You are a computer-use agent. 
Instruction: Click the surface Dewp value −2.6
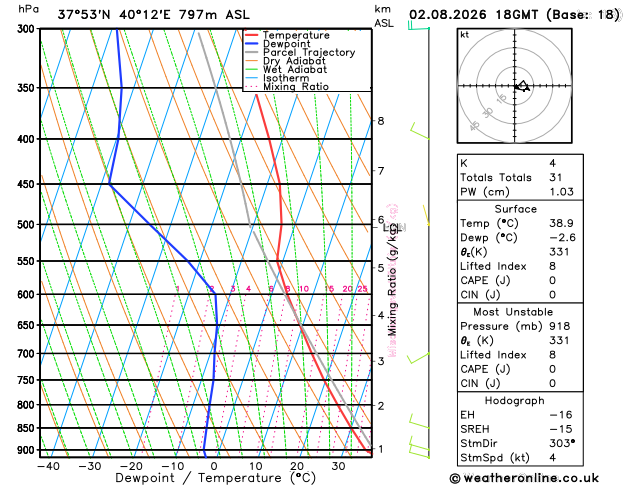pos(562,237)
